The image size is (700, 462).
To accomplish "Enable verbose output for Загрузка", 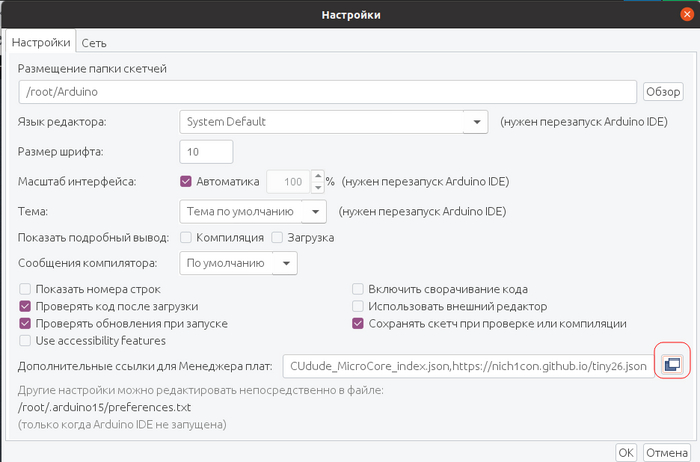I will pyautogui.click(x=278, y=238).
